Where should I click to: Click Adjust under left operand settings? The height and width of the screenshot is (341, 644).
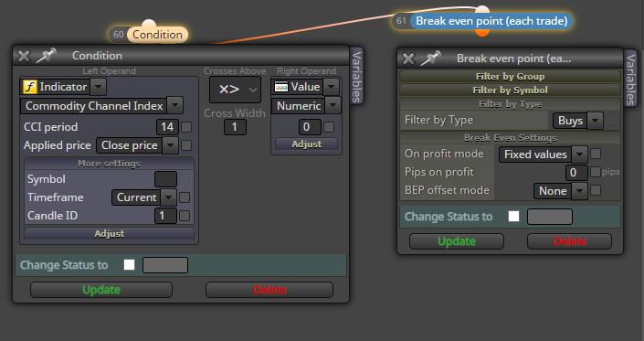point(110,233)
